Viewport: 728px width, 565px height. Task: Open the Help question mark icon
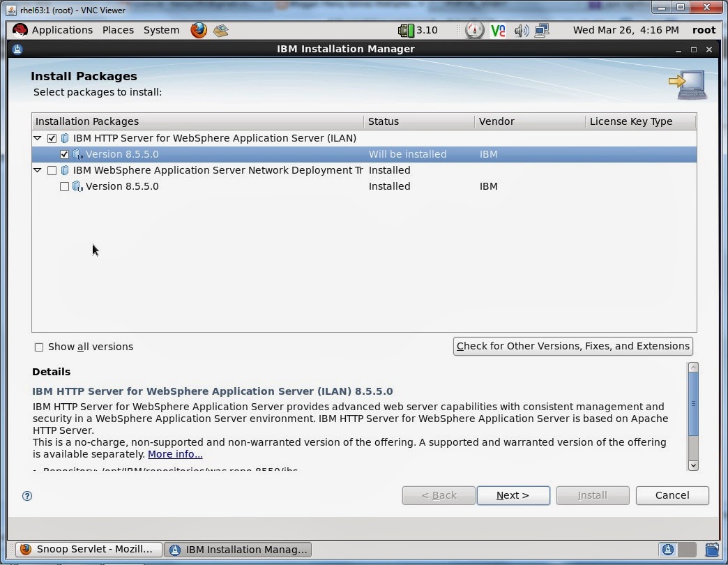[x=26, y=496]
